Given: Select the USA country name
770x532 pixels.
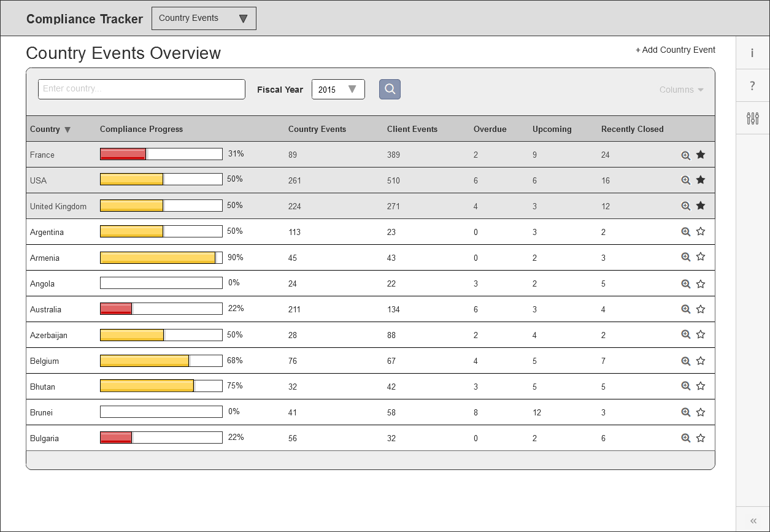Looking at the screenshot, I should [38, 180].
